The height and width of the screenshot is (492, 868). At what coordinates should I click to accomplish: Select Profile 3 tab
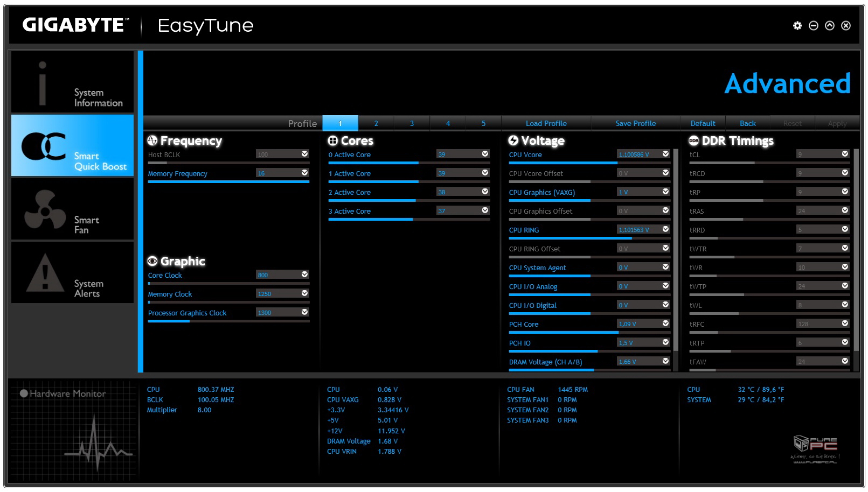tap(412, 123)
